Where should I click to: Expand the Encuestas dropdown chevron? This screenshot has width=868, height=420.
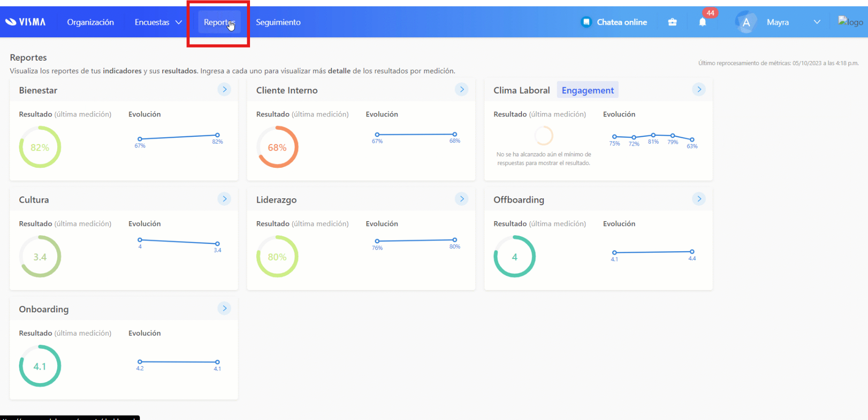[179, 22]
